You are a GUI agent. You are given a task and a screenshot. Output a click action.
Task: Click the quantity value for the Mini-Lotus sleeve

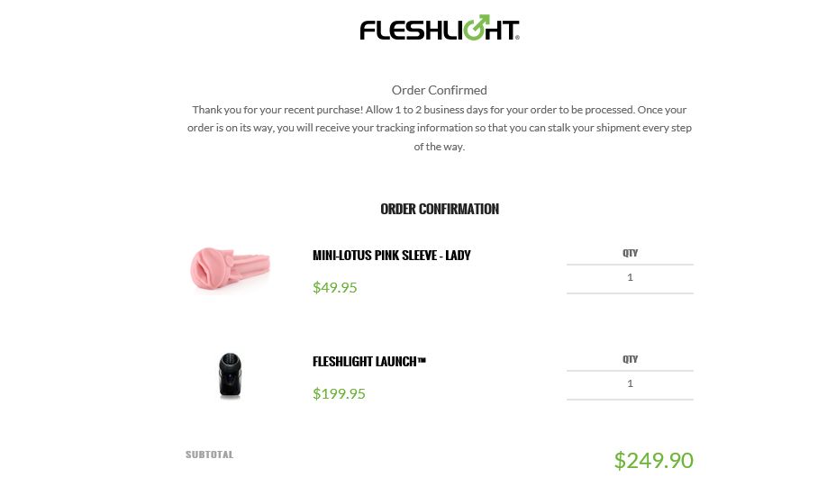630,278
